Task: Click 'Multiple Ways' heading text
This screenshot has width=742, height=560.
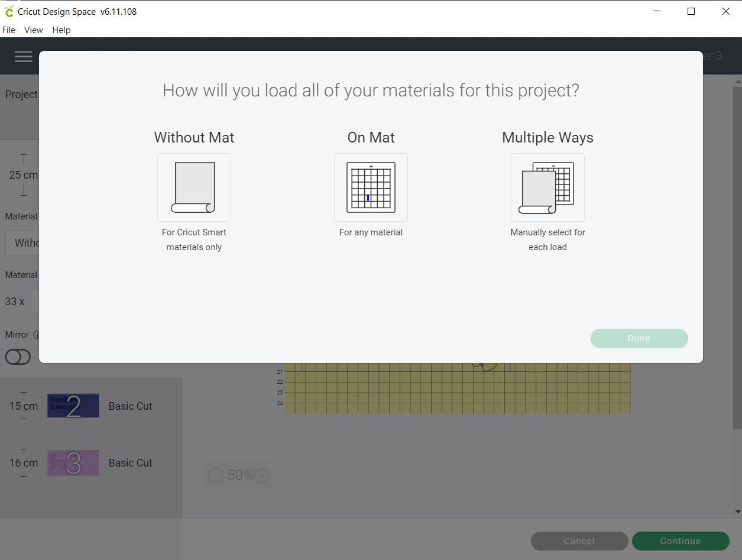Action: tap(547, 137)
